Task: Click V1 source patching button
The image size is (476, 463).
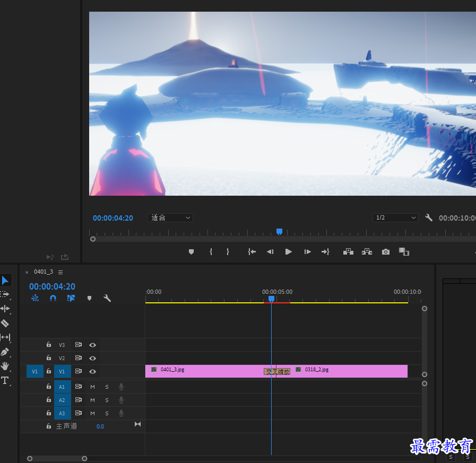Action: (x=35, y=371)
